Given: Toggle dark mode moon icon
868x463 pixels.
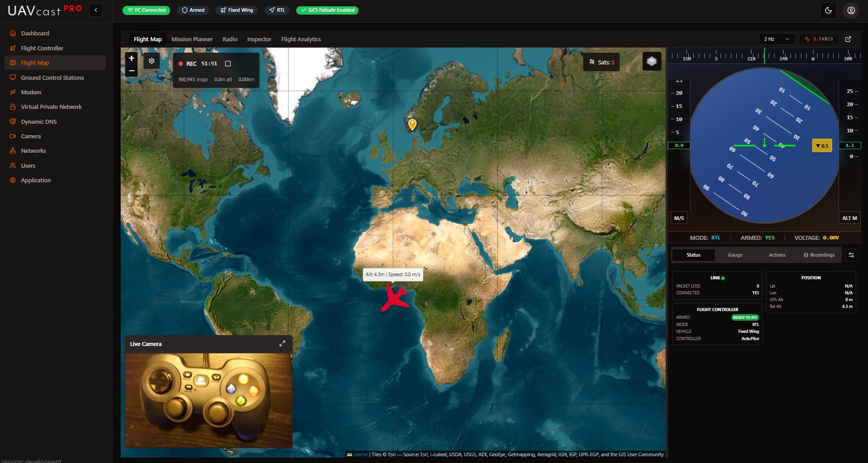Looking at the screenshot, I should [x=828, y=10].
